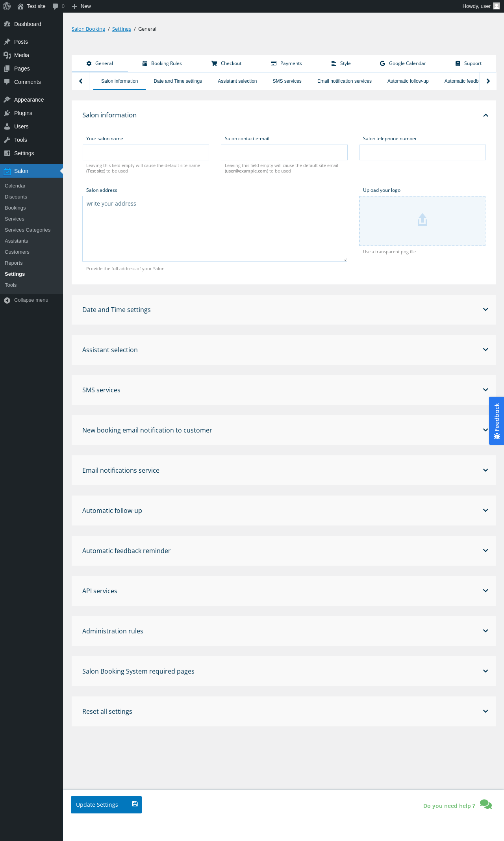This screenshot has height=841, width=504.
Task: Open the Google Calendar settings tab
Action: click(x=402, y=63)
